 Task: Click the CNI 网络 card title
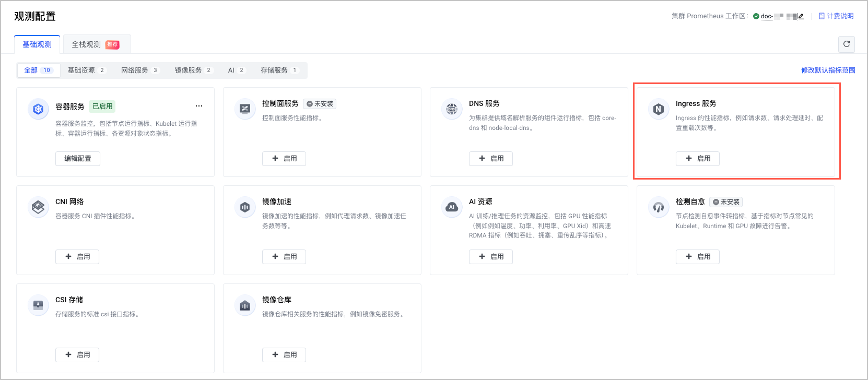pos(69,201)
